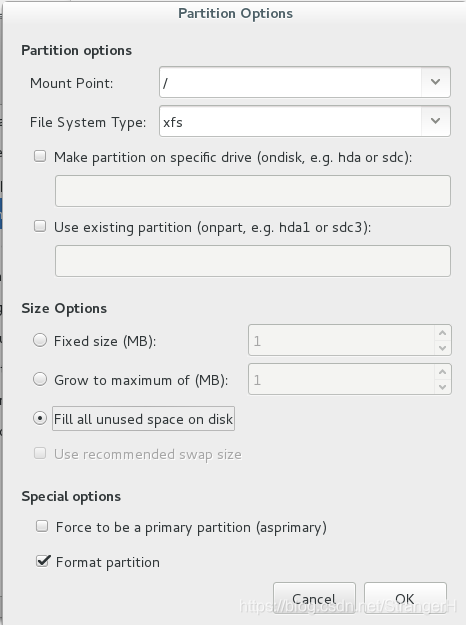
Task: Increase the Fixed size value with up arrow
Action: coord(442,333)
